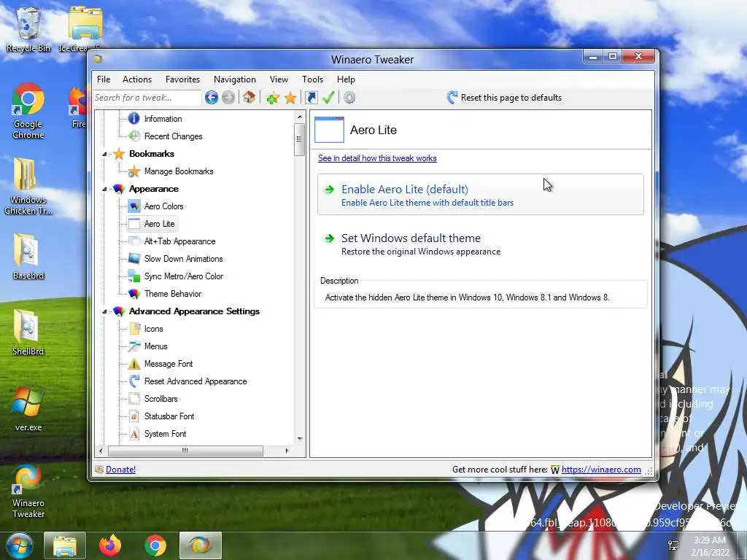
Task: Click the Message Font warning icon
Action: coord(134,364)
